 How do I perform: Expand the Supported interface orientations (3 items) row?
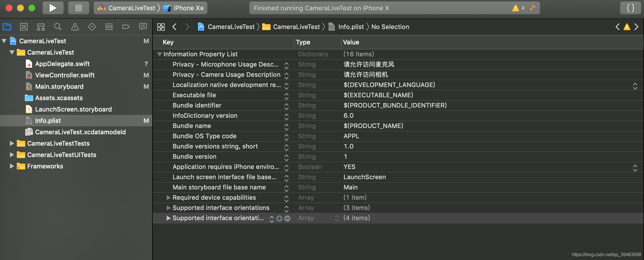(x=168, y=208)
